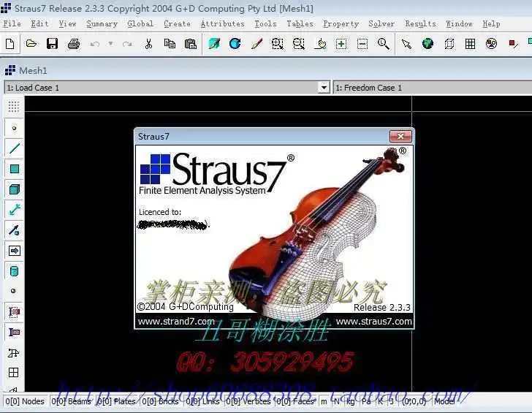Click the grid table icon in toolbar
The image size is (532, 413).
pyautogui.click(x=471, y=44)
